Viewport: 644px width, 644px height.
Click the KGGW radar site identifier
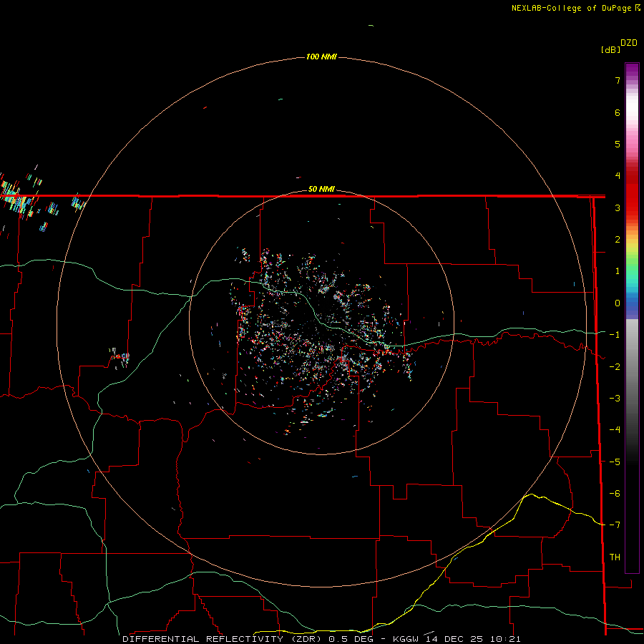[x=406, y=639]
